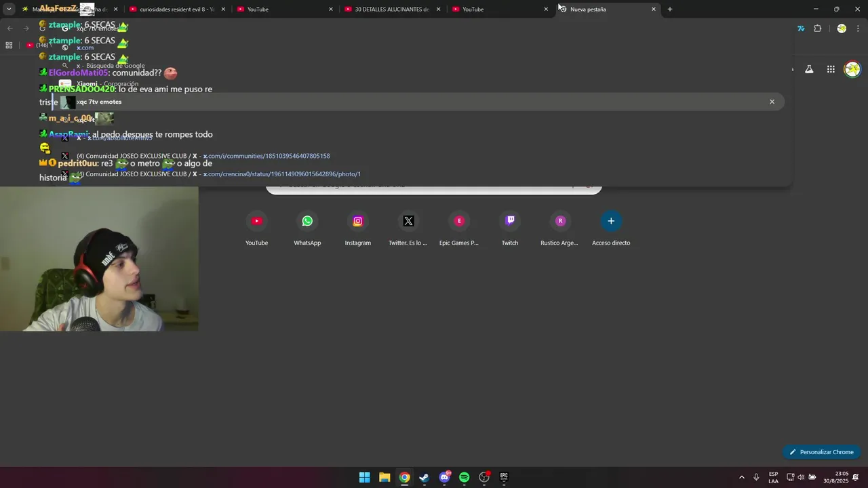Open a new tab with plus button
Screen dimensions: 868x488
click(670, 9)
